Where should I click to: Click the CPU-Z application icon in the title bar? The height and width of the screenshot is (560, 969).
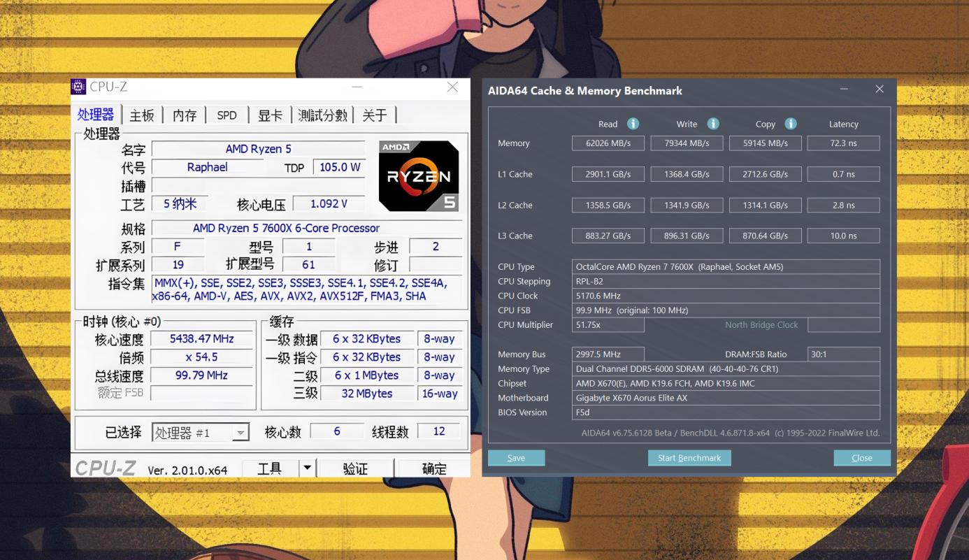pos(79,87)
